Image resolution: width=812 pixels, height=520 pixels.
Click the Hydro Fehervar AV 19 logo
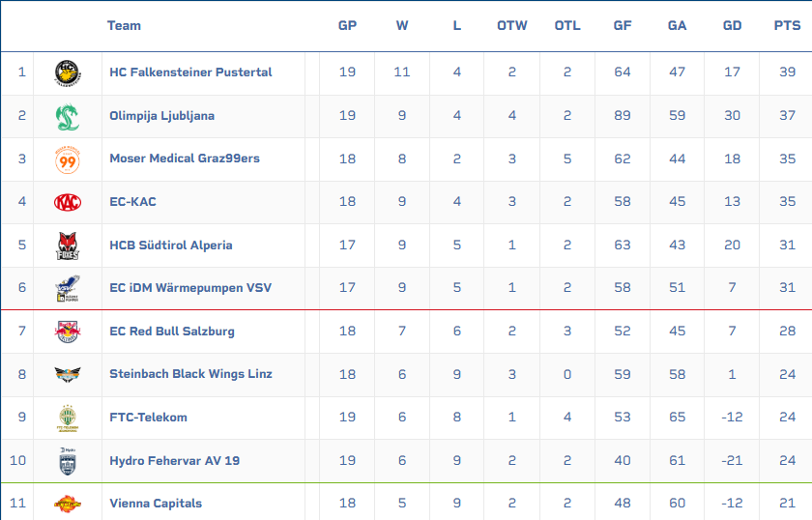click(x=67, y=461)
